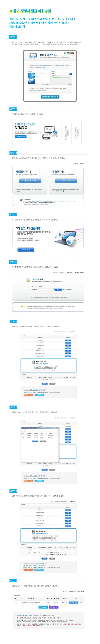The height and width of the screenshot is (644, 100).
Task: Click the heading text 증명서 보관함
Action: 17,27
